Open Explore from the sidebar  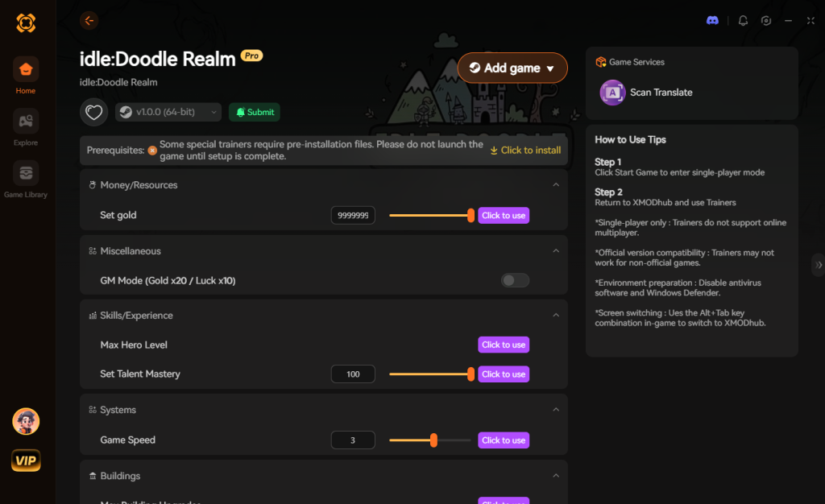26,127
